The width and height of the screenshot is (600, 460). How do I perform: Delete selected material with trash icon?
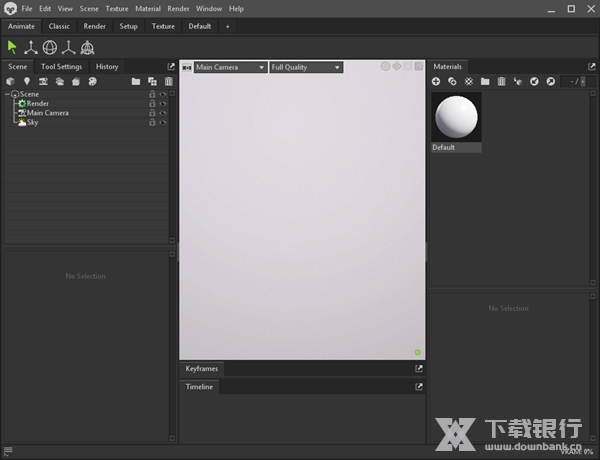pos(501,81)
